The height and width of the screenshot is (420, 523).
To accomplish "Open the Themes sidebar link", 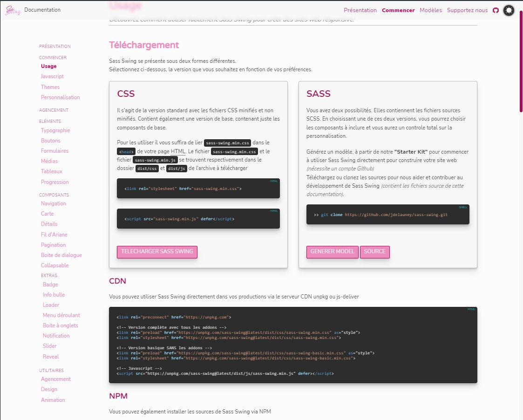I will pyautogui.click(x=50, y=87).
